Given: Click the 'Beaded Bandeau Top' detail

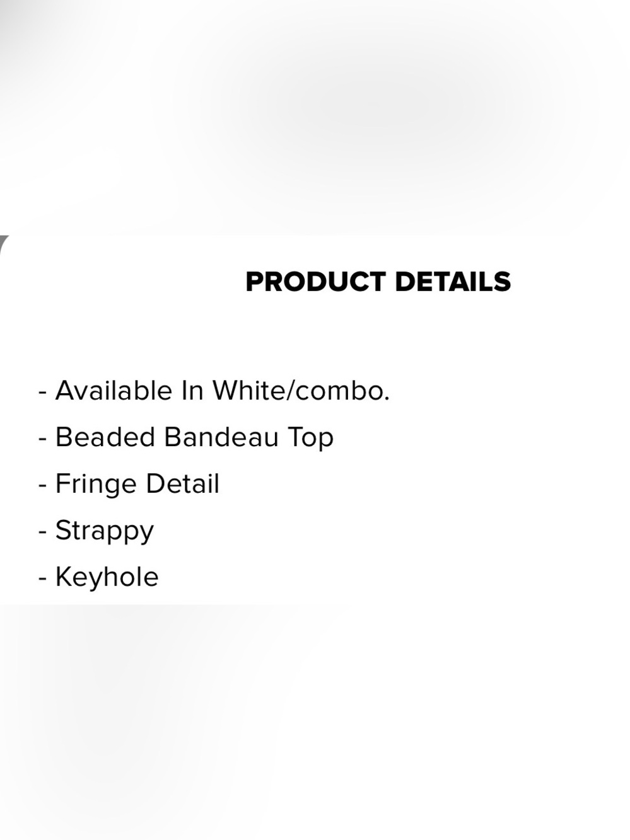Looking at the screenshot, I should click(186, 438).
